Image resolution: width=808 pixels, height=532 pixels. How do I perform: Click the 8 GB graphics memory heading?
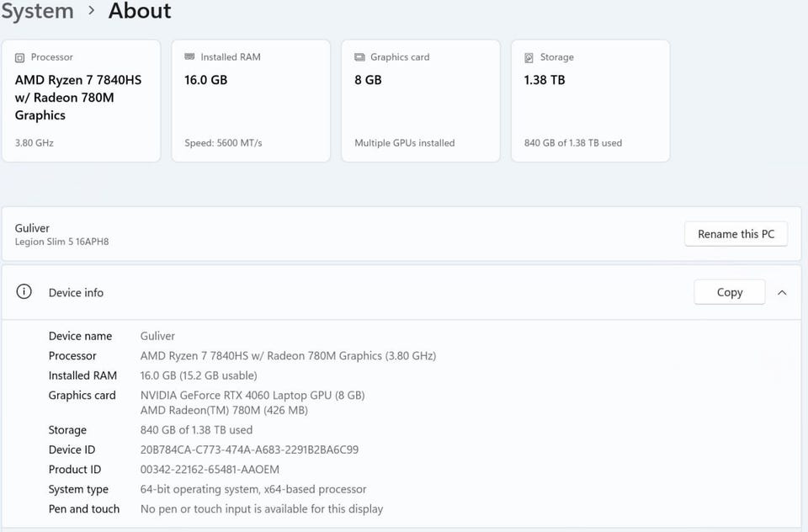point(368,80)
